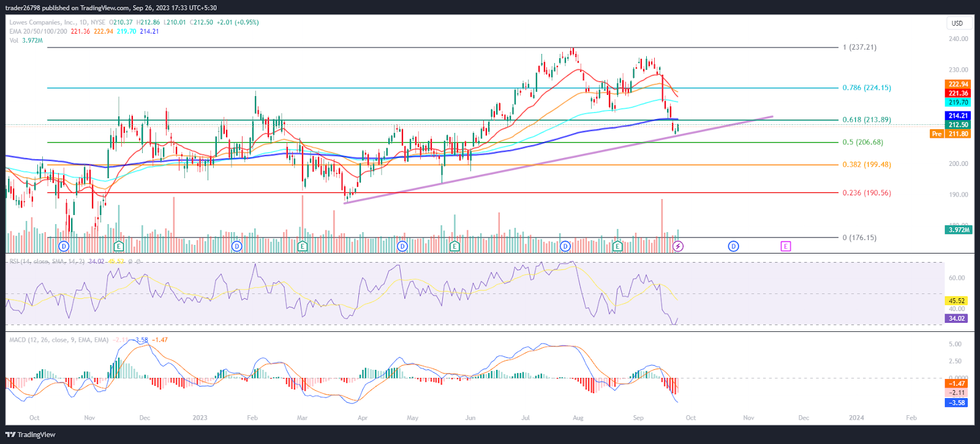Select the 230.00 price axis label

click(x=959, y=70)
